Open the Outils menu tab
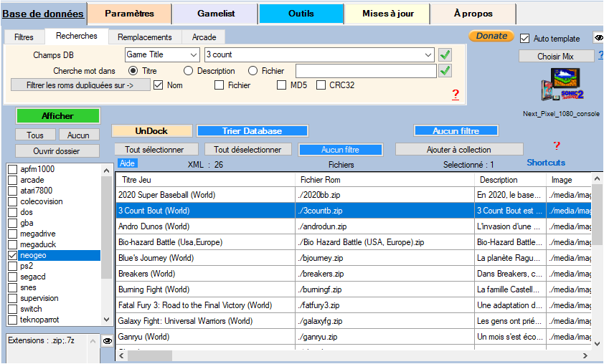Image resolution: width=604 pixels, height=364 pixels. 301,13
